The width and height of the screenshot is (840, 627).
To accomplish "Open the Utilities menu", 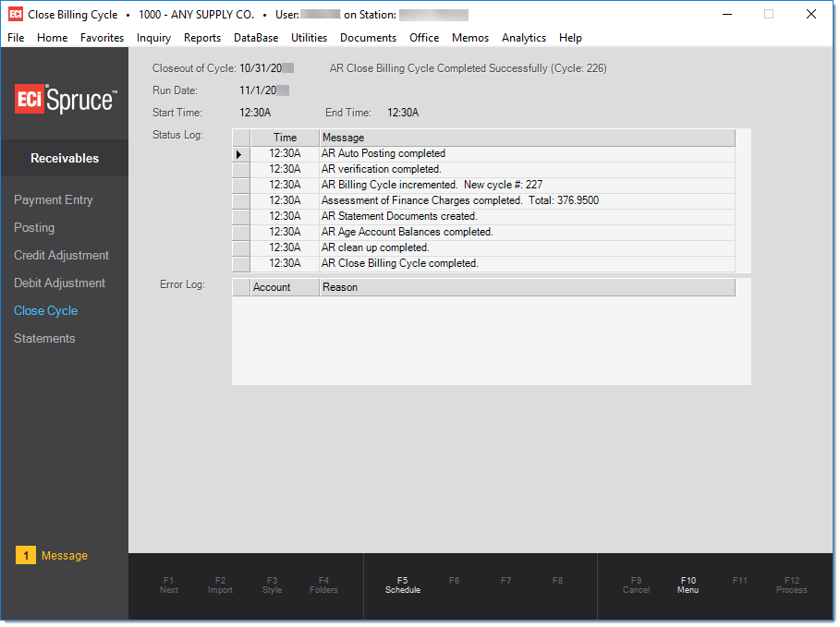I will pyautogui.click(x=309, y=38).
